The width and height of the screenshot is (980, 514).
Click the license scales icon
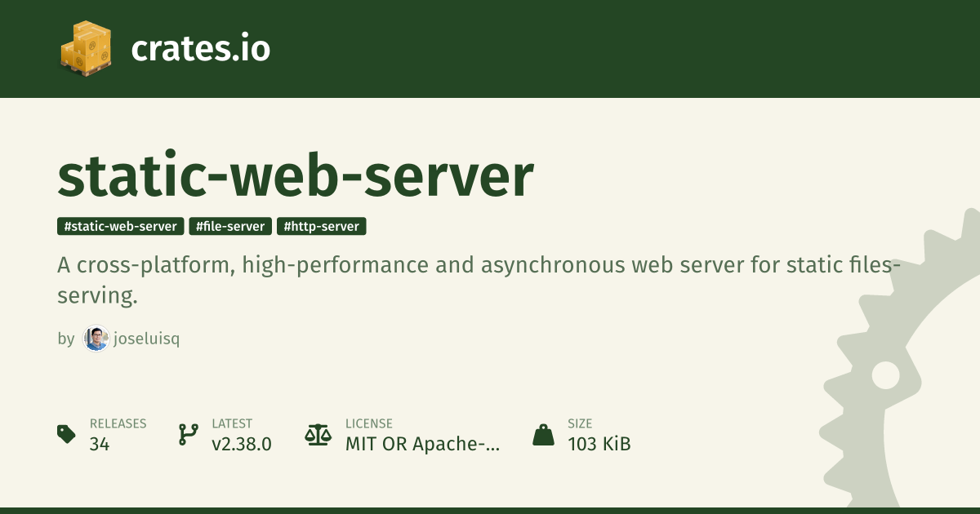click(318, 434)
